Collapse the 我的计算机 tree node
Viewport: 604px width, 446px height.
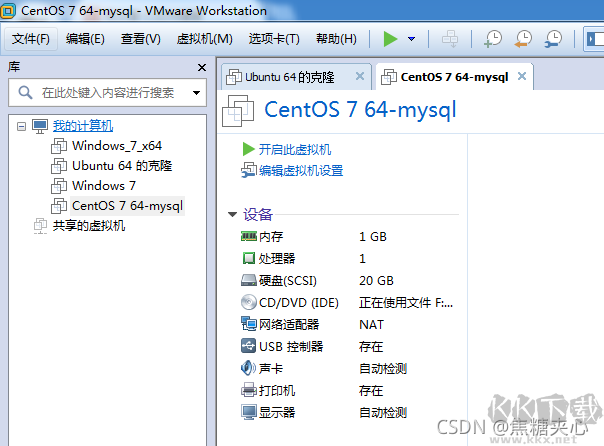(x=22, y=126)
